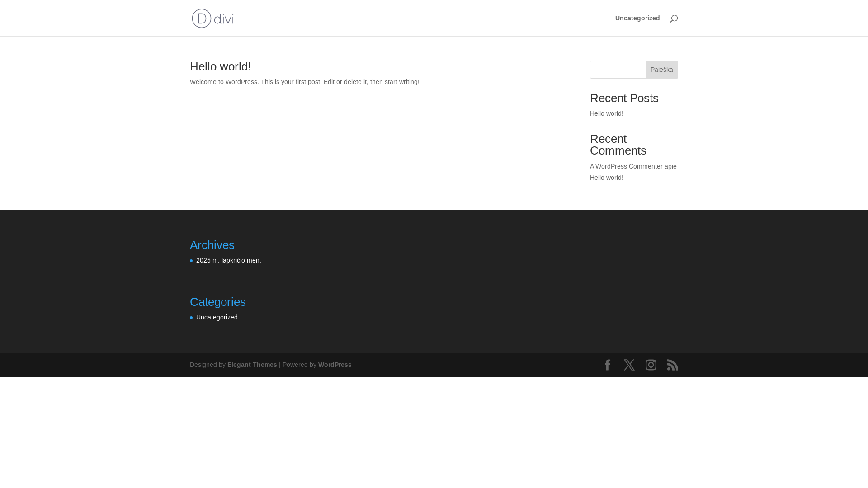Click the Archives footer heading

(x=212, y=245)
